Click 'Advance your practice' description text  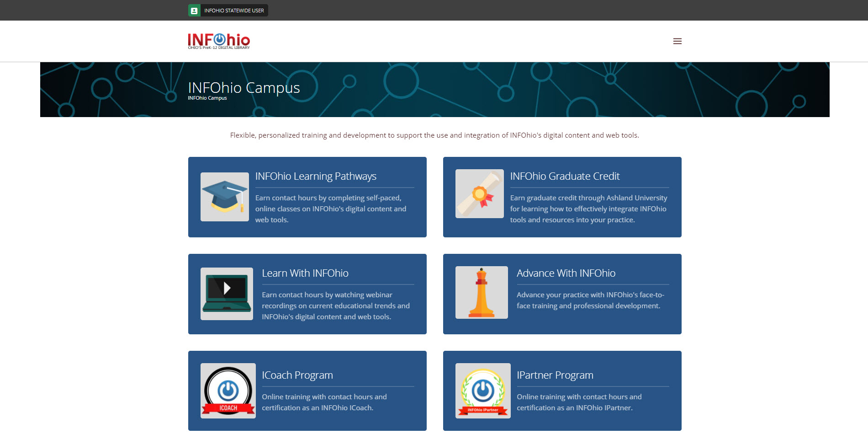[590, 300]
